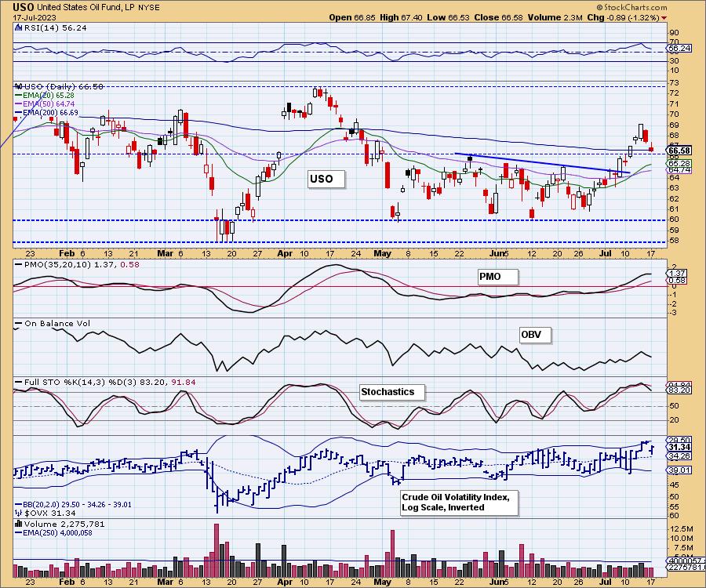706x588 pixels.
Task: Click the Volume 2.3M header value
Action: (555, 17)
